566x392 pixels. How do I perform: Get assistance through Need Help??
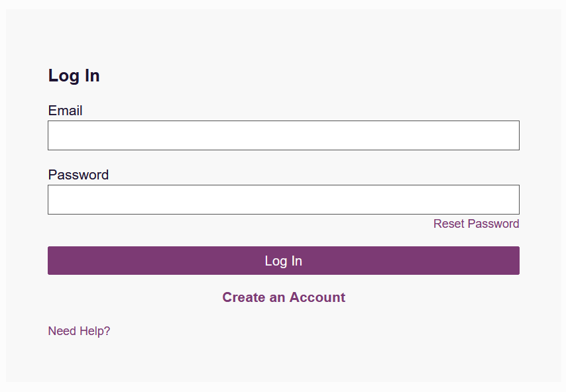79,331
